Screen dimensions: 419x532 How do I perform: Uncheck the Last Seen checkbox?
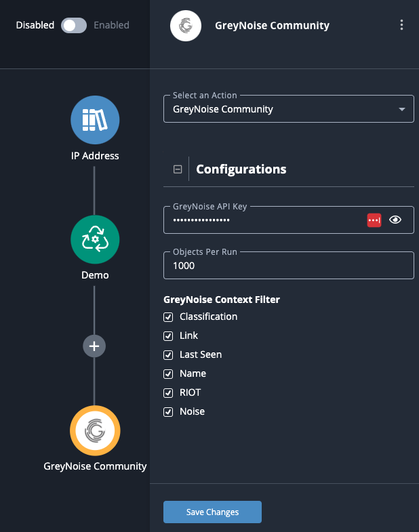coord(168,355)
